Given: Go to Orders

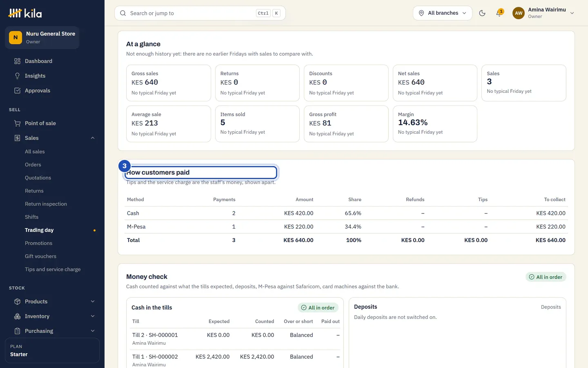Looking at the screenshot, I should pos(33,165).
